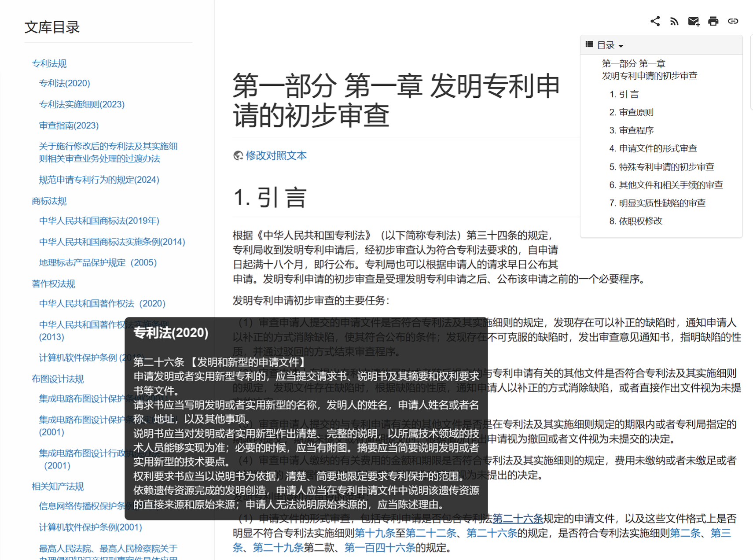Screen dimensions: 753x560
Task: Select the 商标法规 category heading
Action: [x=49, y=201]
